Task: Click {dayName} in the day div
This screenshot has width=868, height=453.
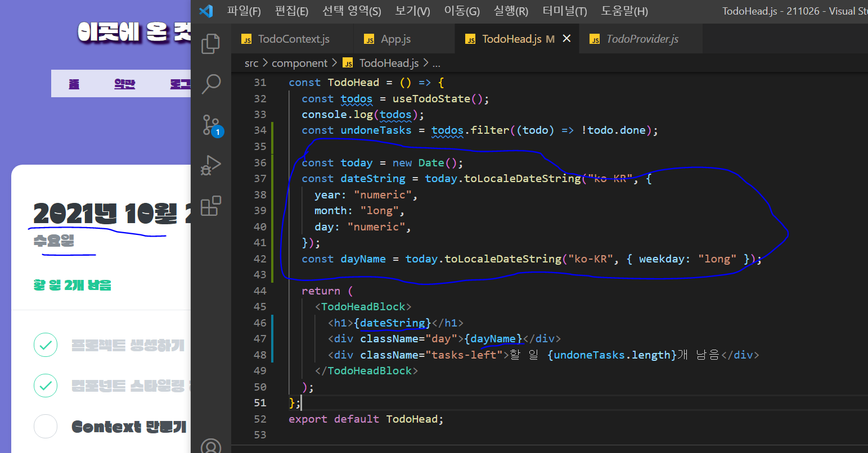Action: 493,339
